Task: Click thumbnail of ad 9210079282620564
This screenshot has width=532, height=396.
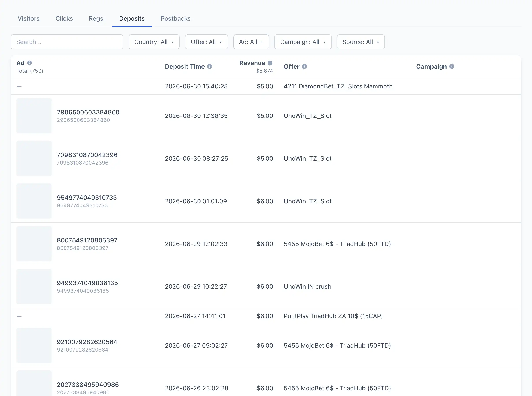Action: point(34,345)
